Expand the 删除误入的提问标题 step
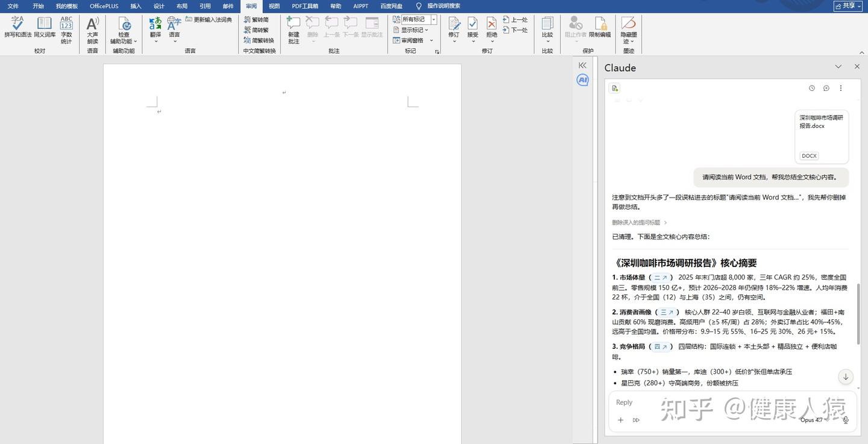The width and height of the screenshot is (868, 444). click(640, 222)
